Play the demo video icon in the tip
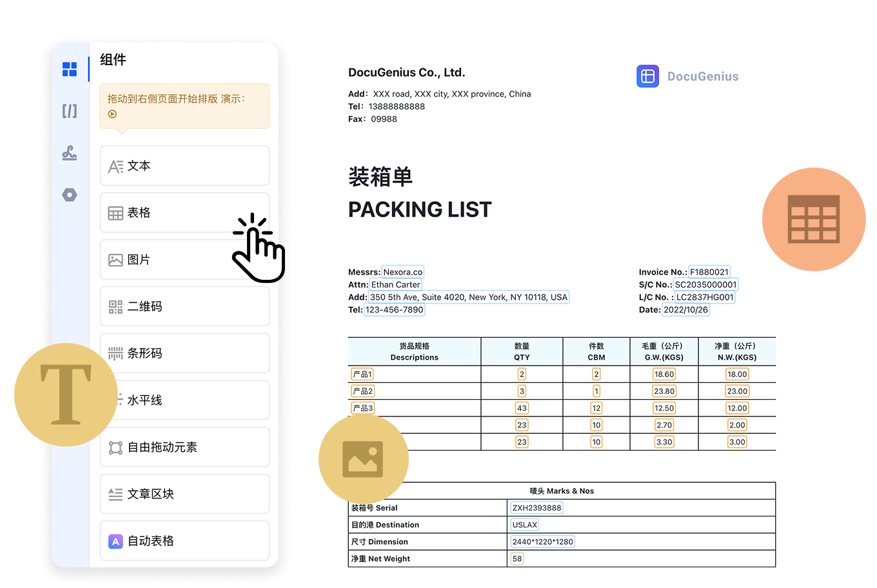This screenshot has width=877, height=588. [x=112, y=114]
